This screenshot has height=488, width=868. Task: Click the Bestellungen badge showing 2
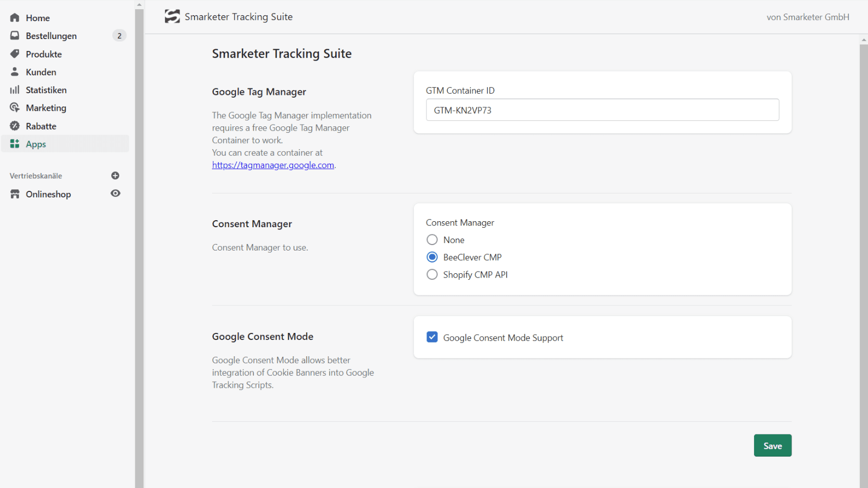[x=119, y=35]
